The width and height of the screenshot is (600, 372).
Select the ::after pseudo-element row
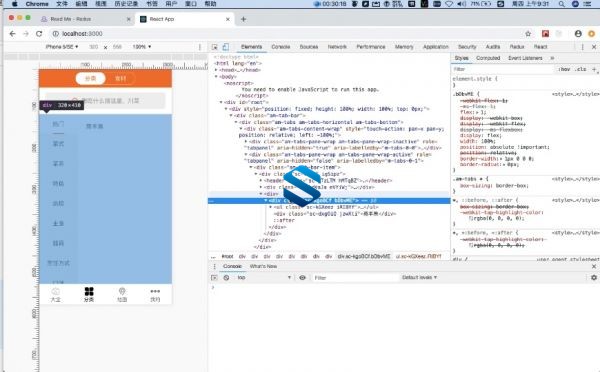pyautogui.click(x=284, y=220)
